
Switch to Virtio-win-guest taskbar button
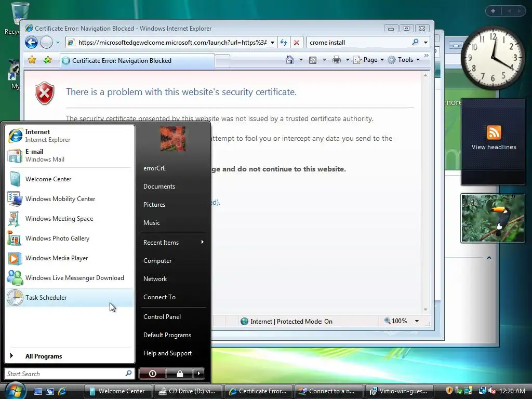pyautogui.click(x=399, y=391)
